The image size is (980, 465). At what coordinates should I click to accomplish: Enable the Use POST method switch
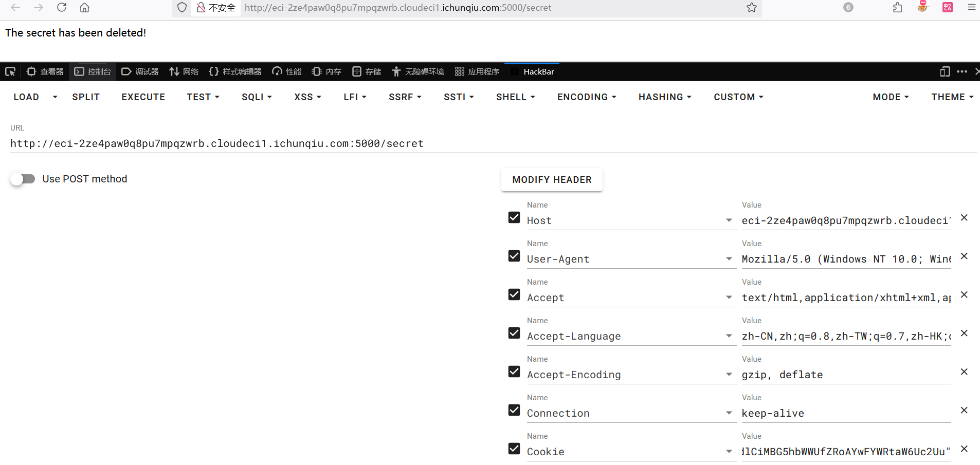coord(23,179)
